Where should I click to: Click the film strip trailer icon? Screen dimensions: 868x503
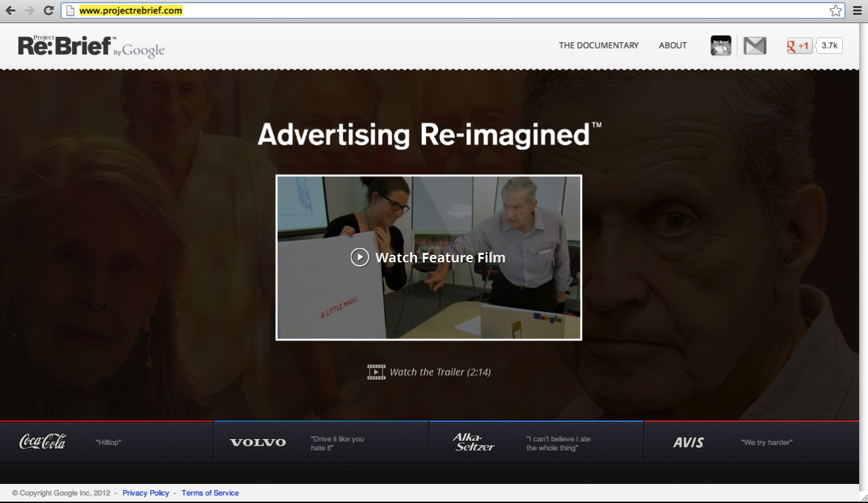pyautogui.click(x=376, y=372)
